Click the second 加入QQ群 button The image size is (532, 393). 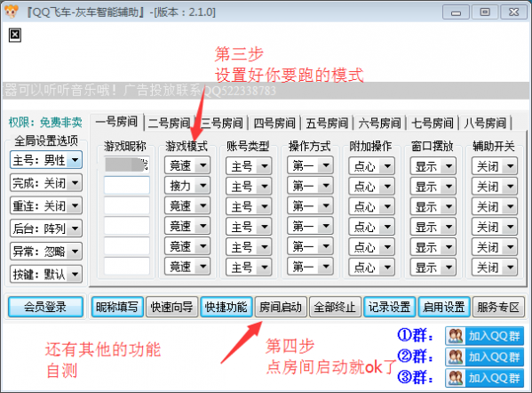point(485,357)
